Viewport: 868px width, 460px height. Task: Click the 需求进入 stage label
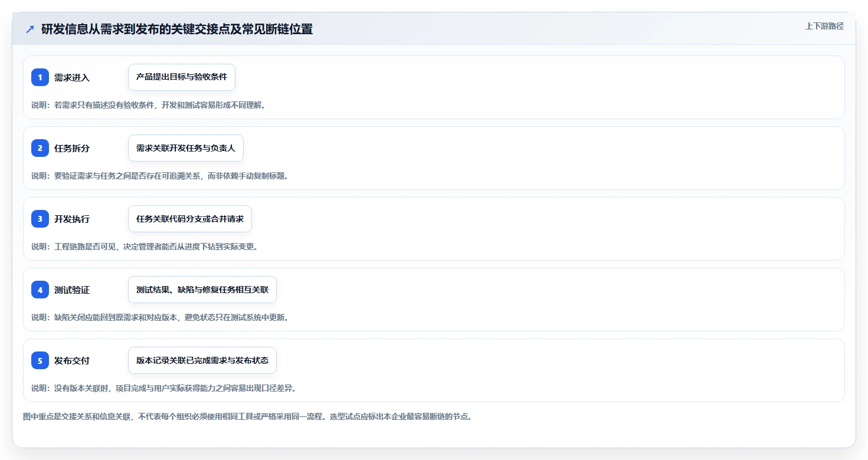[72, 77]
